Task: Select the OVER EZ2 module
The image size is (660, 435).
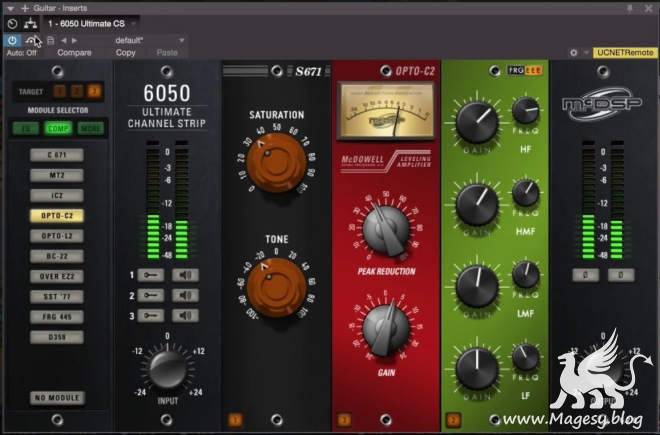Action: pyautogui.click(x=57, y=276)
